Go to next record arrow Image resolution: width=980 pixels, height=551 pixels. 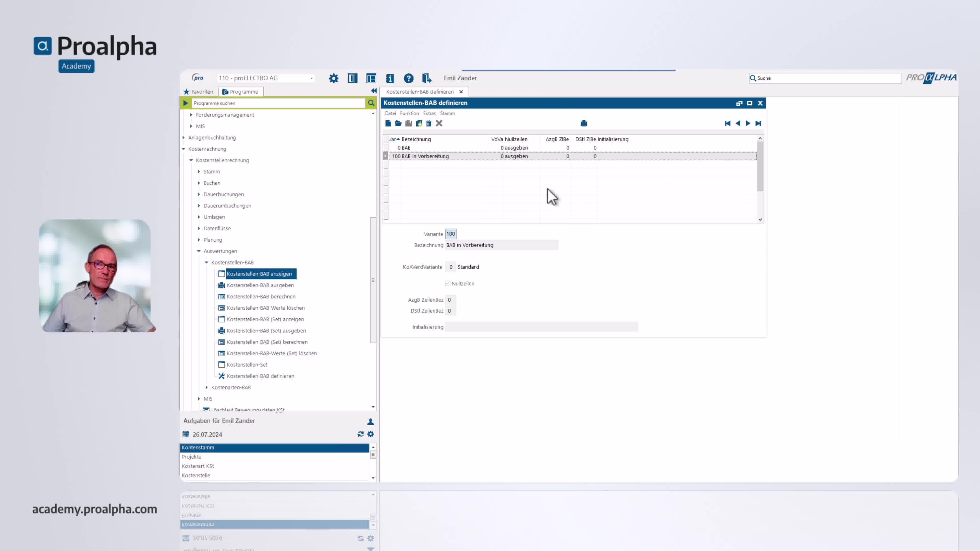[748, 123]
